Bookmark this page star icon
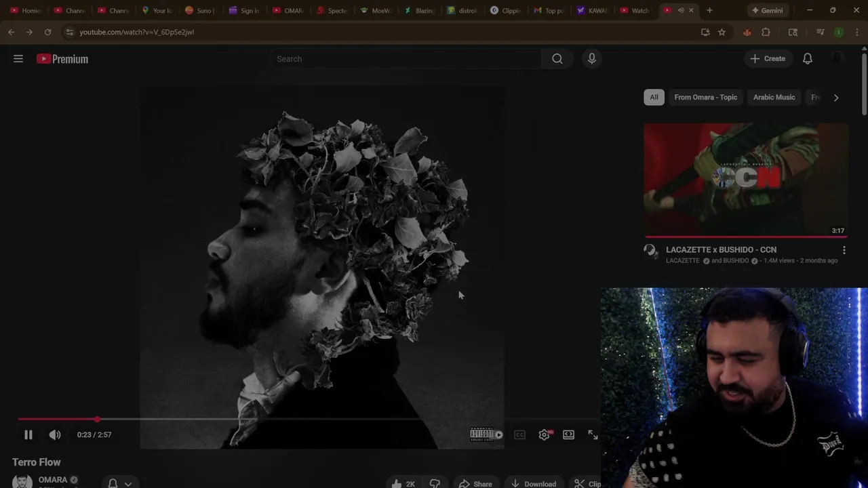 [722, 32]
